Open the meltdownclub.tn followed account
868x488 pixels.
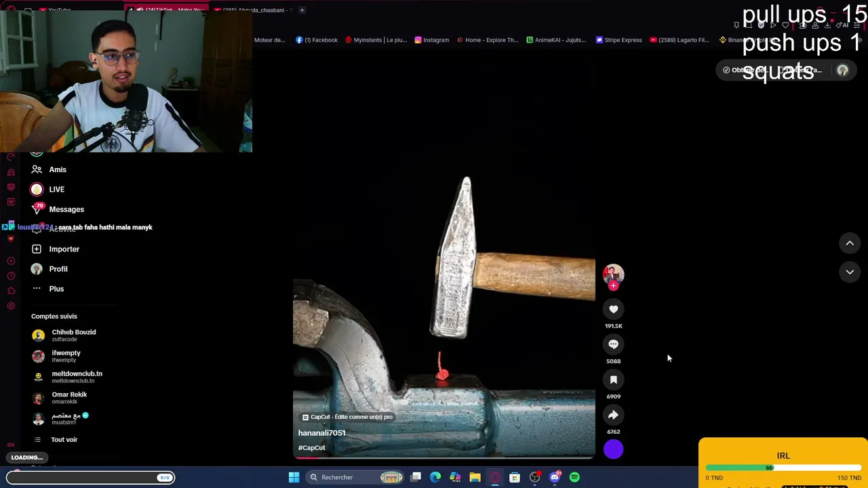coord(67,377)
